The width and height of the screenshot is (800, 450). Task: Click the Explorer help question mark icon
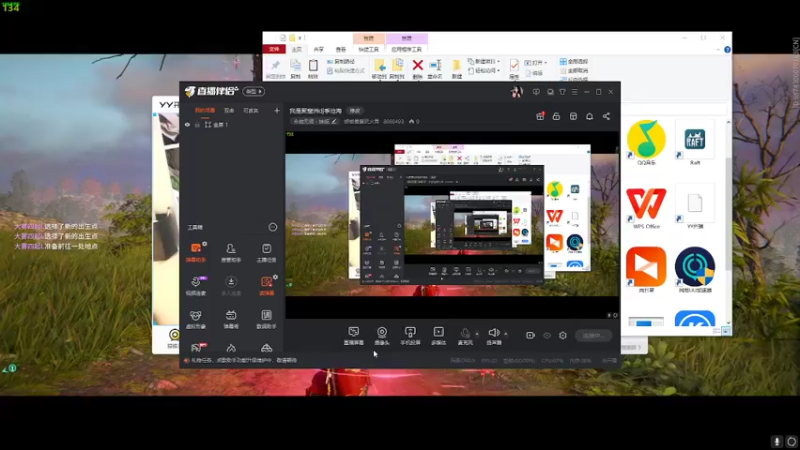click(728, 49)
